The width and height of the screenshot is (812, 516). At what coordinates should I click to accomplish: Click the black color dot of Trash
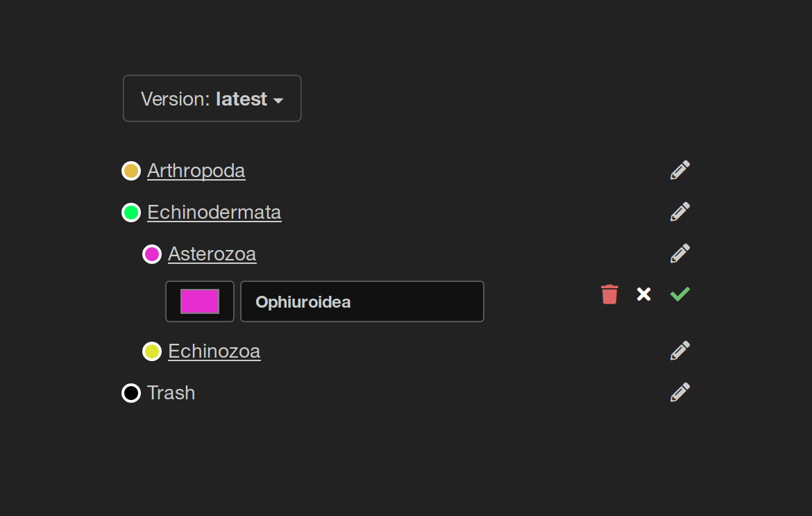131,393
